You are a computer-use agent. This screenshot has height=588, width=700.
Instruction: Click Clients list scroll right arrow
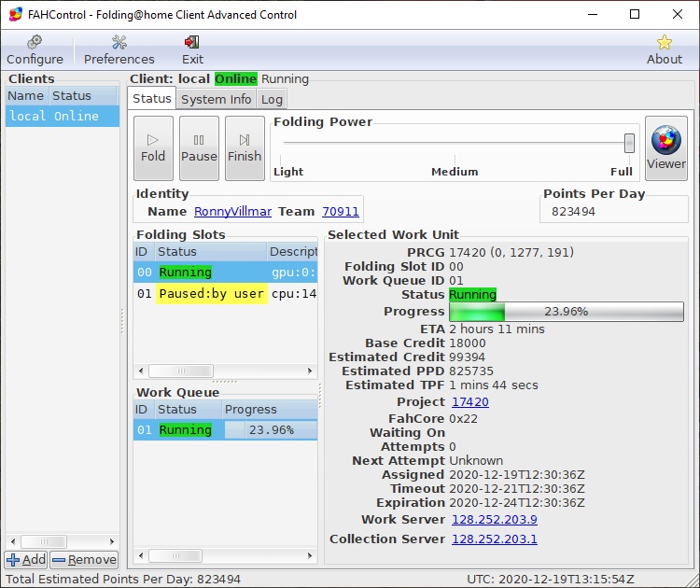112,541
